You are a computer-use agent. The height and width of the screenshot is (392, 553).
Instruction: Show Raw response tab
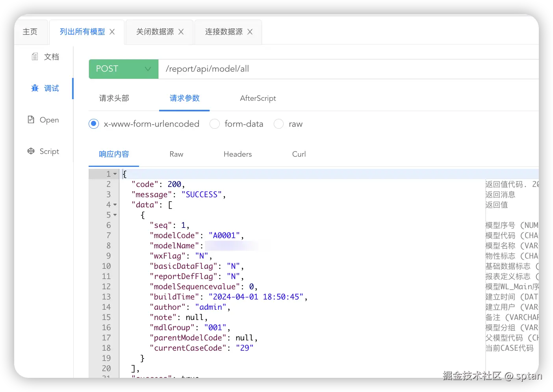point(176,154)
